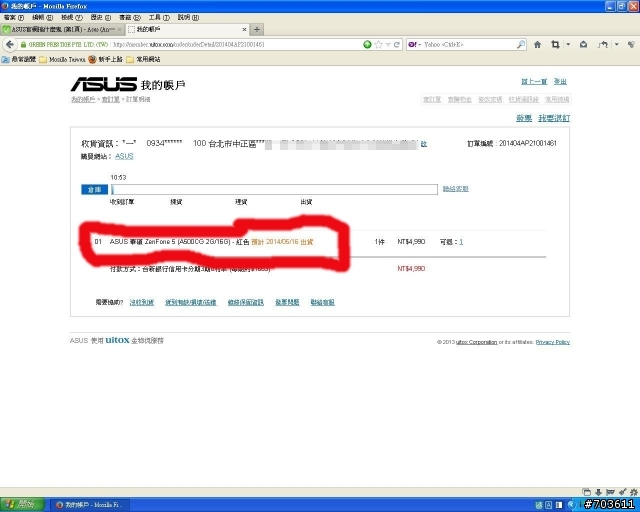Image resolution: width=640 pixels, height=512 pixels.
Task: Click the 登出 logout link
Action: [560, 82]
